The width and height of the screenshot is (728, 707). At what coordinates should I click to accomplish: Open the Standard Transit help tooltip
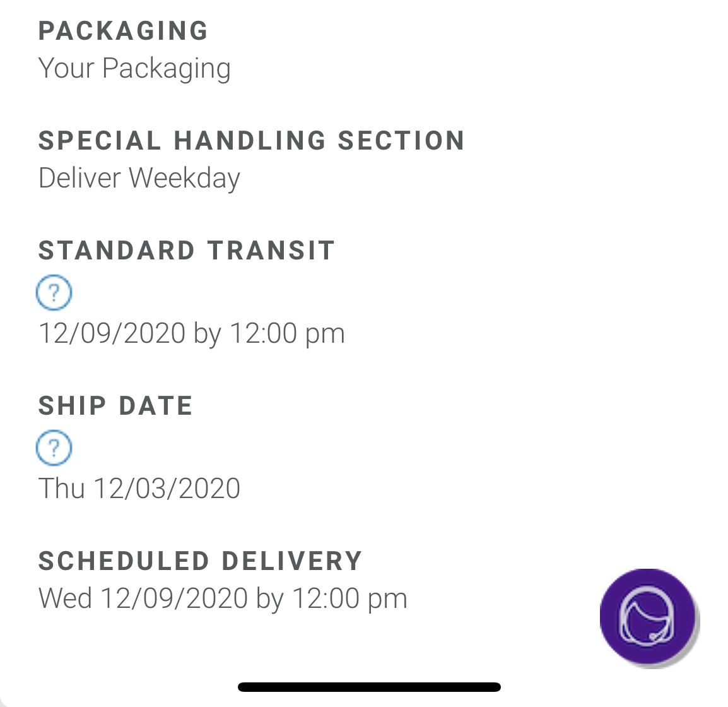[x=54, y=293]
